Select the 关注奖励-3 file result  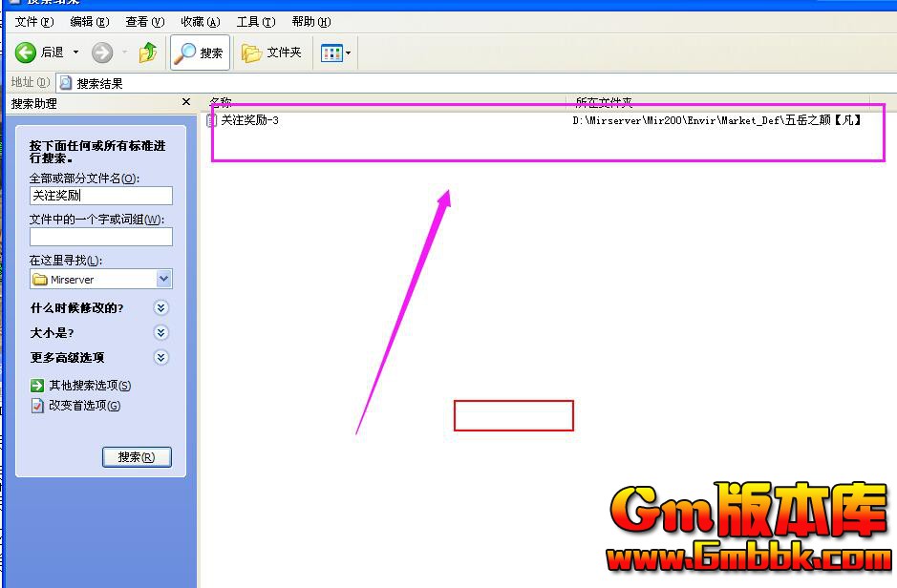pyautogui.click(x=248, y=120)
